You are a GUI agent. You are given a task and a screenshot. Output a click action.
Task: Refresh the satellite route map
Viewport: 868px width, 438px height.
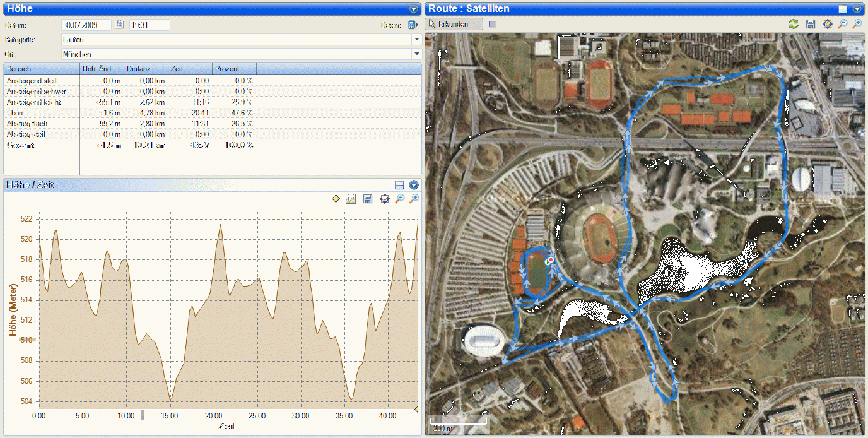(794, 24)
